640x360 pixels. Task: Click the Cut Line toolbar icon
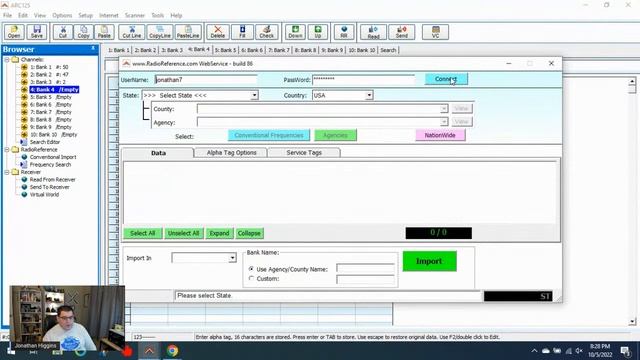[x=132, y=32]
